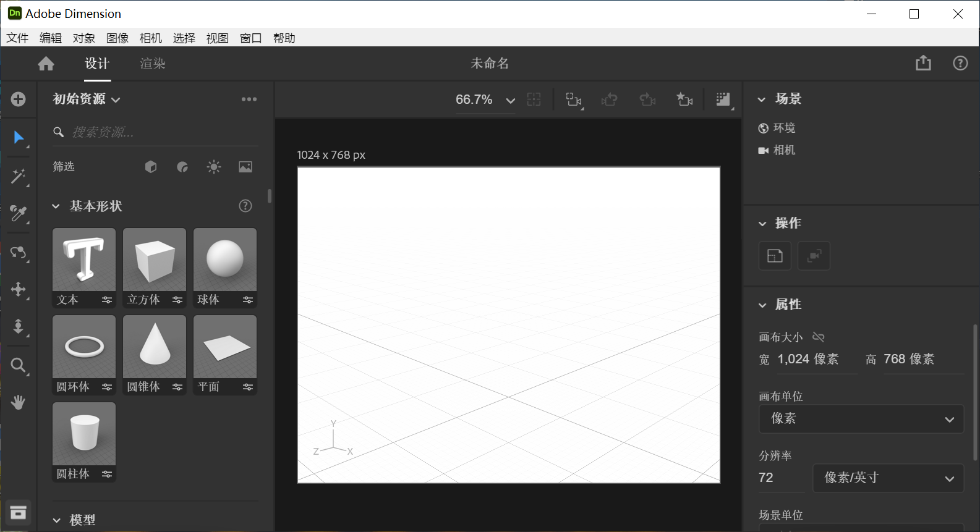This screenshot has width=980, height=532.
Task: Click the match image action button
Action: 775,256
